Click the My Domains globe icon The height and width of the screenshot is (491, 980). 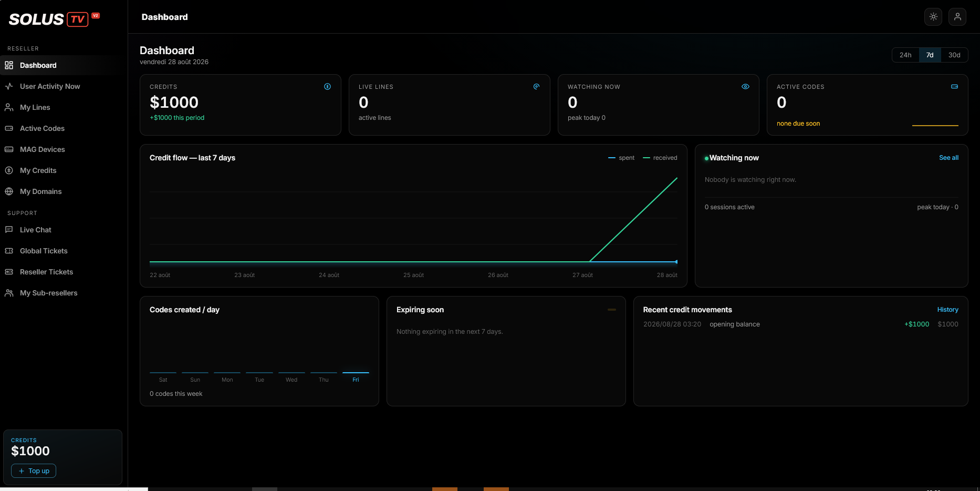click(x=9, y=191)
